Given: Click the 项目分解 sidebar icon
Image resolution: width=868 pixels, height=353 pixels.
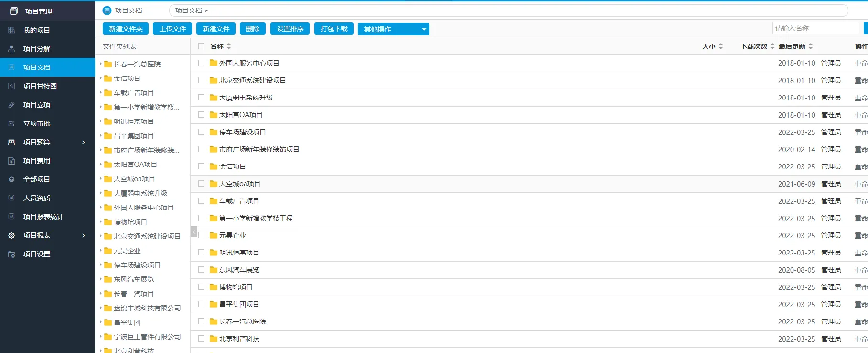Looking at the screenshot, I should (11, 49).
